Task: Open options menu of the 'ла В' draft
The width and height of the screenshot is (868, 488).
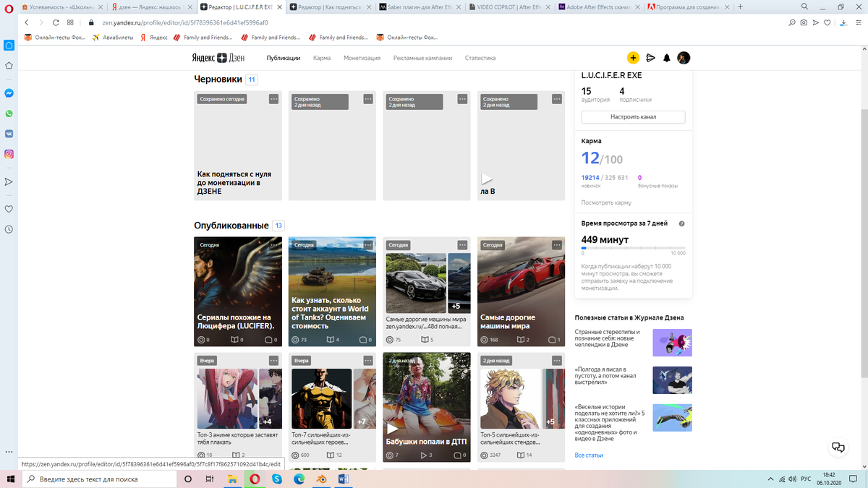Action: tap(556, 99)
